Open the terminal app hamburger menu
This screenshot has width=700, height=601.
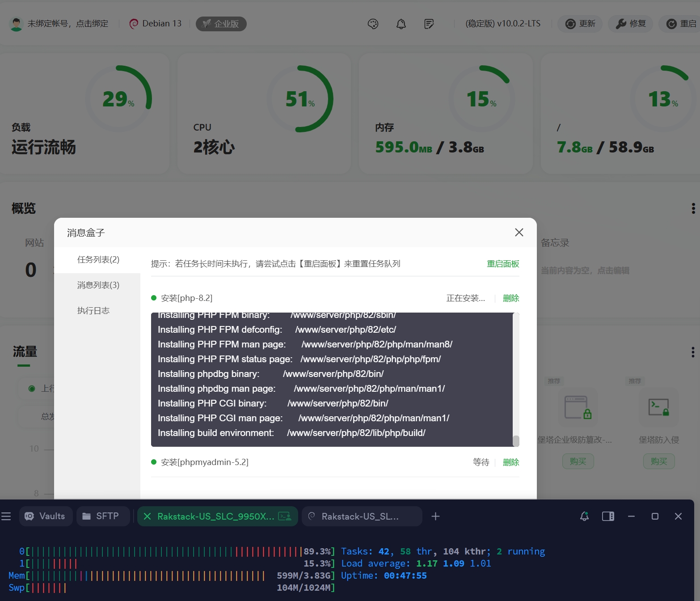tap(6, 516)
